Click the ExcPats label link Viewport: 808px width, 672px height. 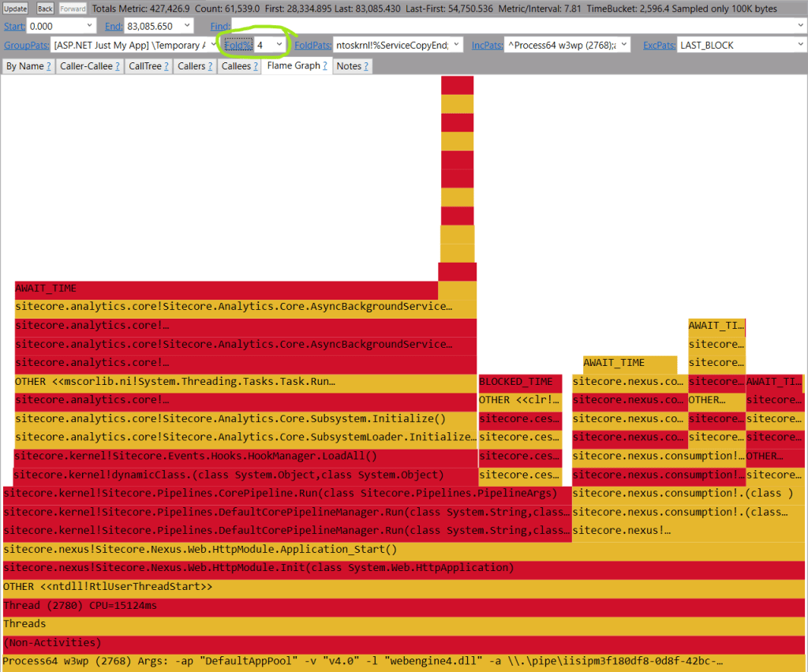[658, 45]
